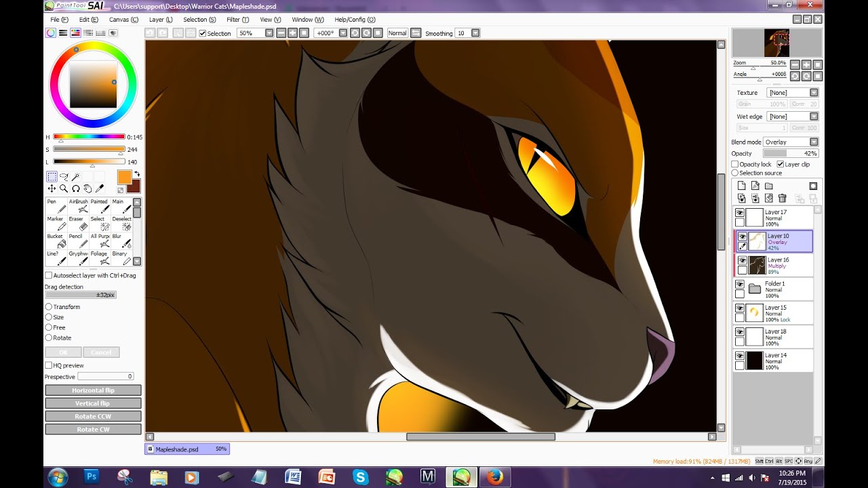
Task: Click the Vertical flip button
Action: 93,403
